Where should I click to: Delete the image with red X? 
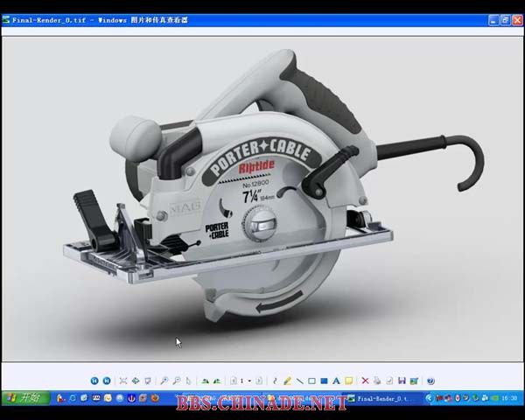coord(365,381)
